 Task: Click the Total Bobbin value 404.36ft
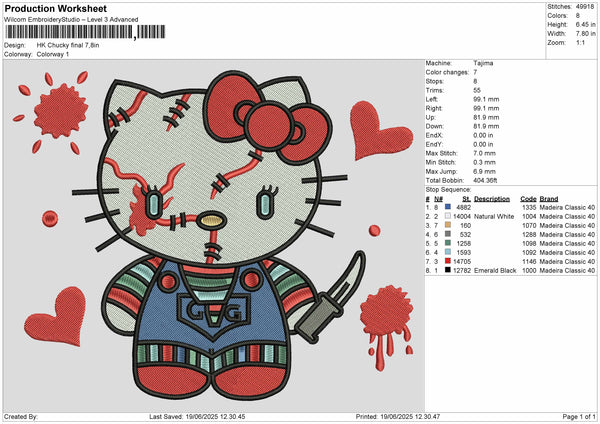(485, 180)
